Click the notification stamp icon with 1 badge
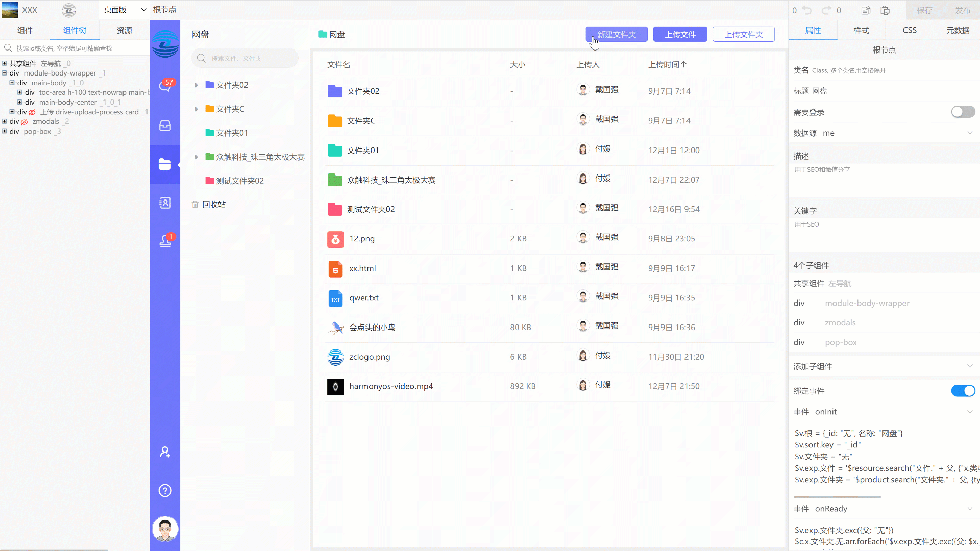980x551 pixels. pyautogui.click(x=165, y=241)
